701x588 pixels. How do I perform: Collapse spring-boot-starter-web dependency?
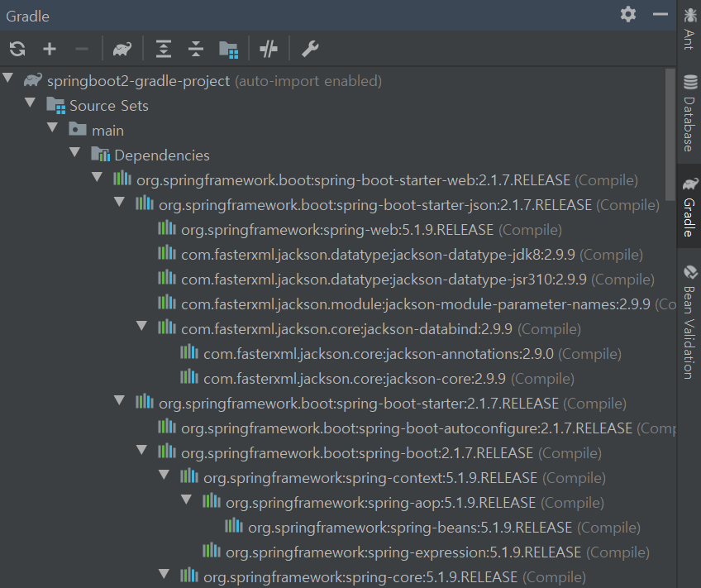[x=98, y=178]
